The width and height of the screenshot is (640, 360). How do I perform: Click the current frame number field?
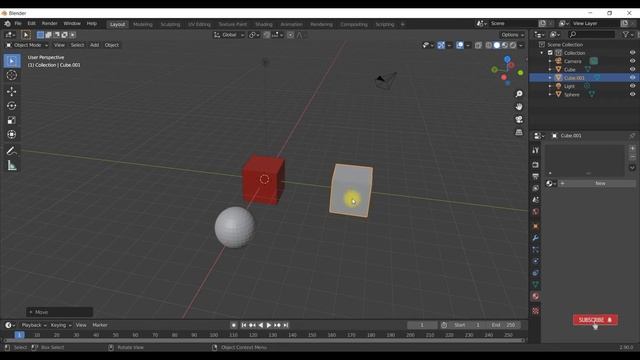pyautogui.click(x=422, y=325)
